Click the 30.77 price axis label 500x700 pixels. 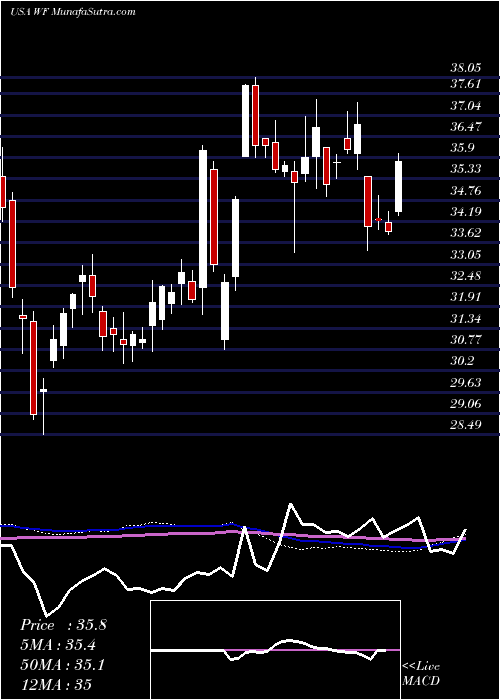pos(465,340)
